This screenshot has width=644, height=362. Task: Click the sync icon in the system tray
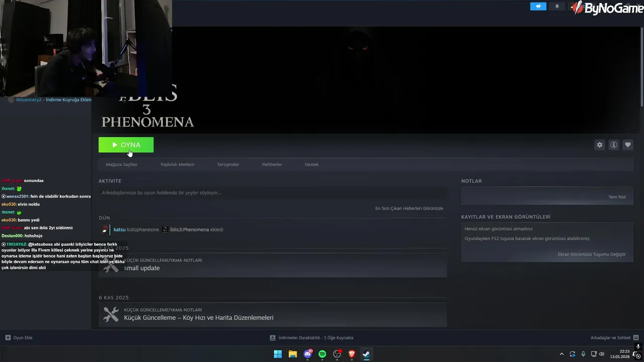click(x=573, y=354)
